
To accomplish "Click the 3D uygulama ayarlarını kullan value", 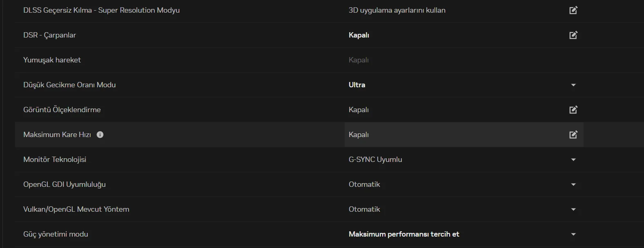I will click(x=397, y=10).
